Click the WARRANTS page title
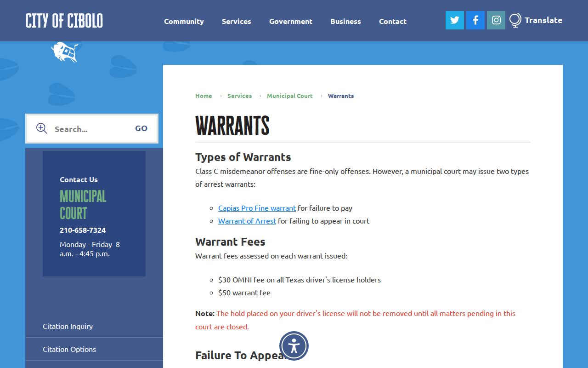The image size is (588, 368). (x=232, y=125)
